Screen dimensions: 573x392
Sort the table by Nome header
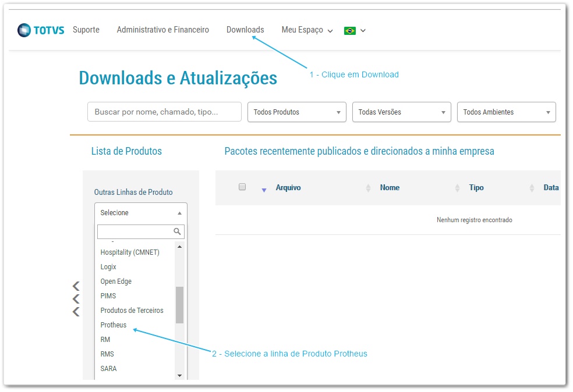point(390,188)
